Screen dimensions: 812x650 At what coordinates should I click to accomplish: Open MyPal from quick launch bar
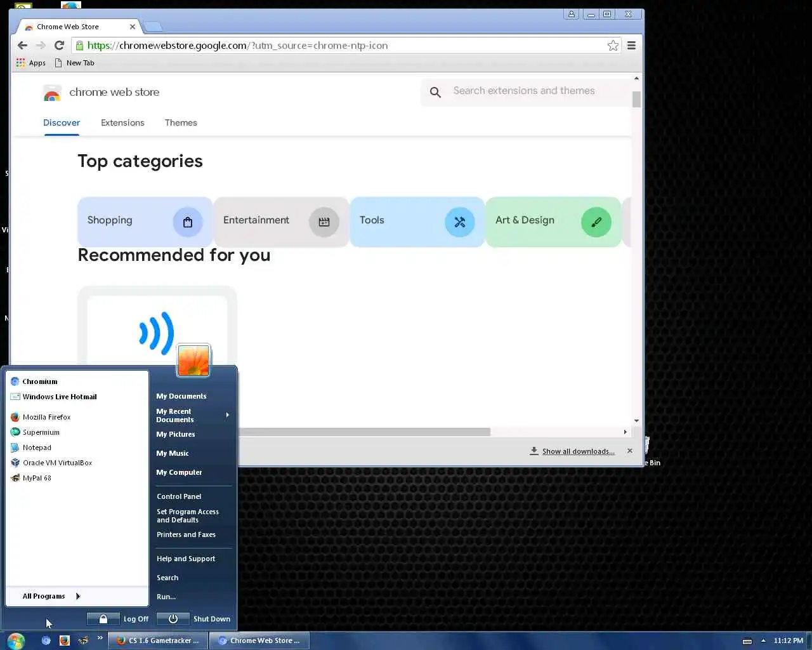pyautogui.click(x=82, y=640)
